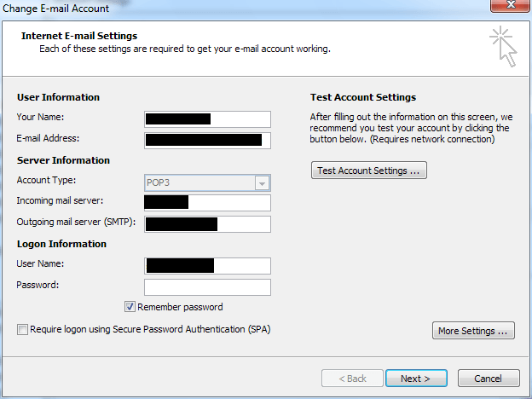Open the More Settings dialog
The image size is (532, 399).
(473, 331)
